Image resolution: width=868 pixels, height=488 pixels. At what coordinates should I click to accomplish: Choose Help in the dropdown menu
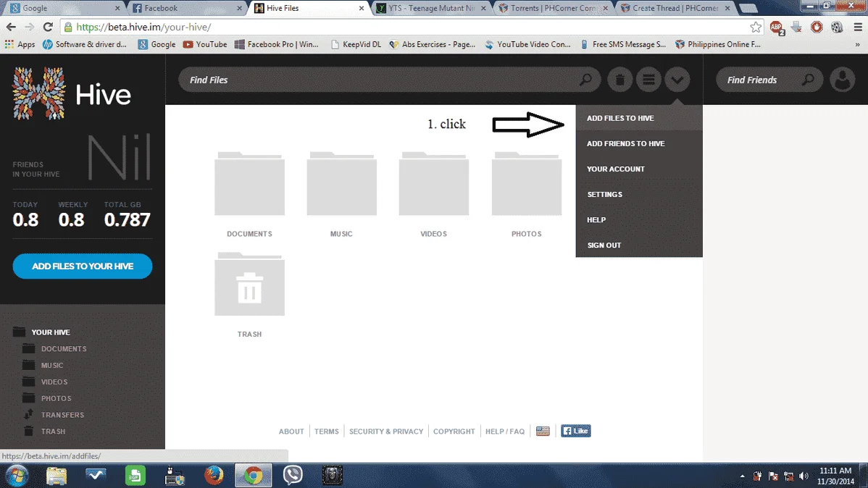[639, 219]
